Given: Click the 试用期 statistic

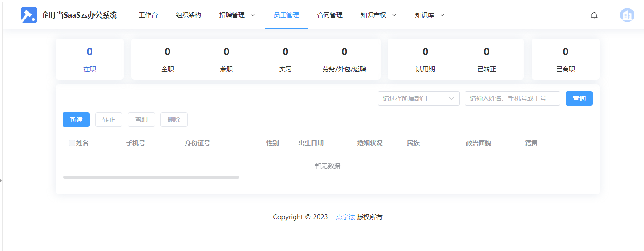Looking at the screenshot, I should click(x=425, y=59).
